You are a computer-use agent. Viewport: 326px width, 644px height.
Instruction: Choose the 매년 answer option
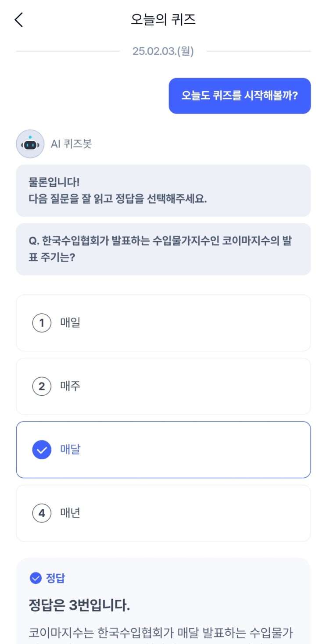163,513
